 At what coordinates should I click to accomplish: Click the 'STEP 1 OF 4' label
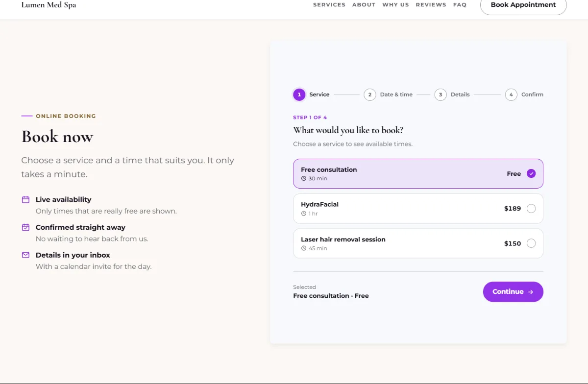(x=310, y=118)
